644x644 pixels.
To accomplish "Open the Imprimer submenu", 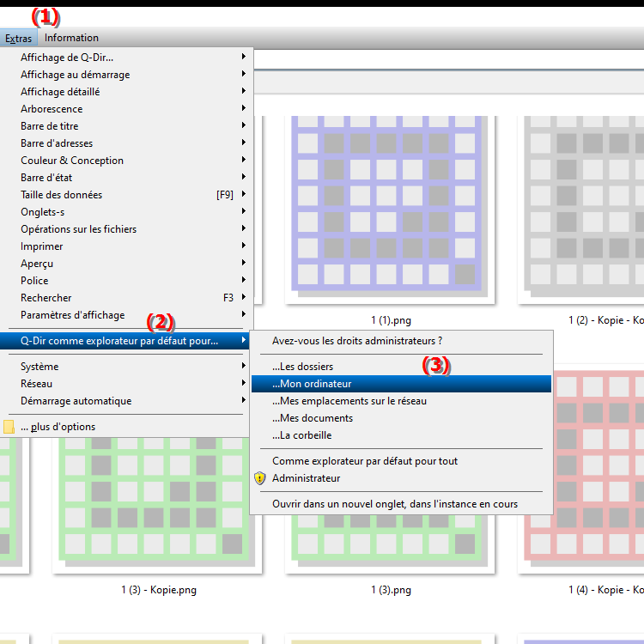I will tap(126, 246).
